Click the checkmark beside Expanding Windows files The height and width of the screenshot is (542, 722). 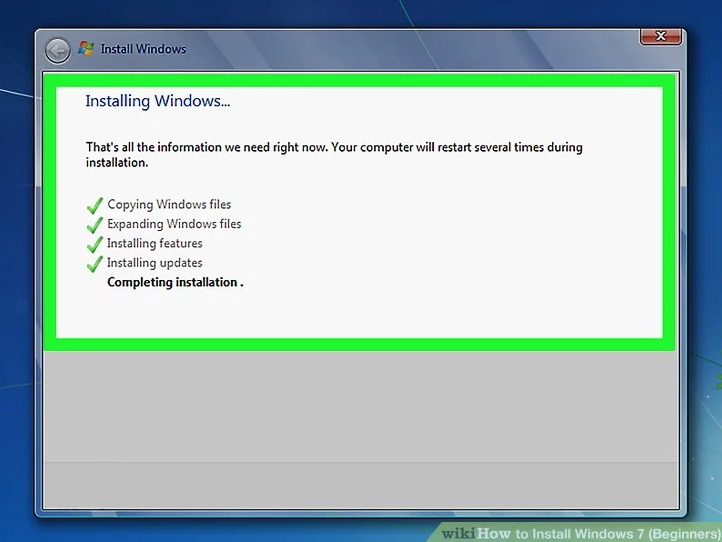click(95, 225)
